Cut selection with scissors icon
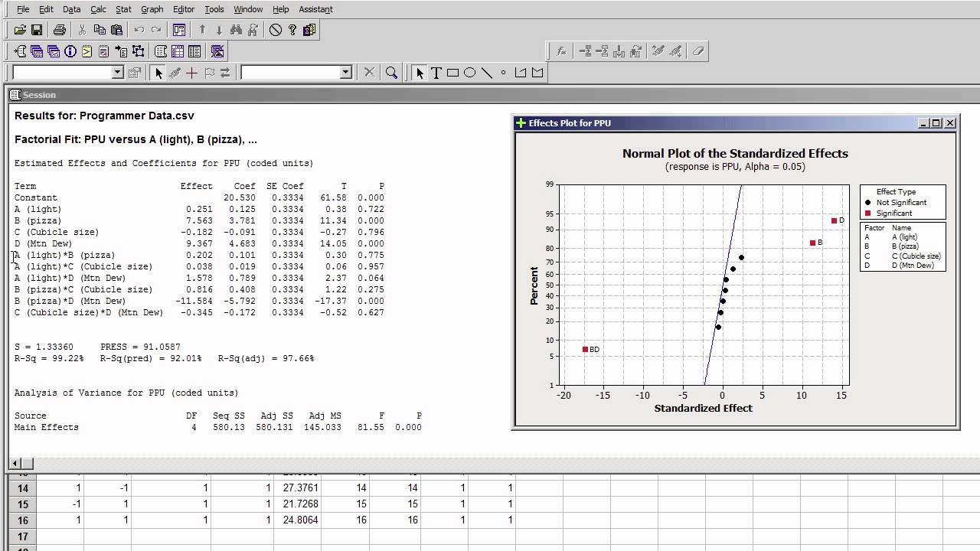 click(83, 30)
